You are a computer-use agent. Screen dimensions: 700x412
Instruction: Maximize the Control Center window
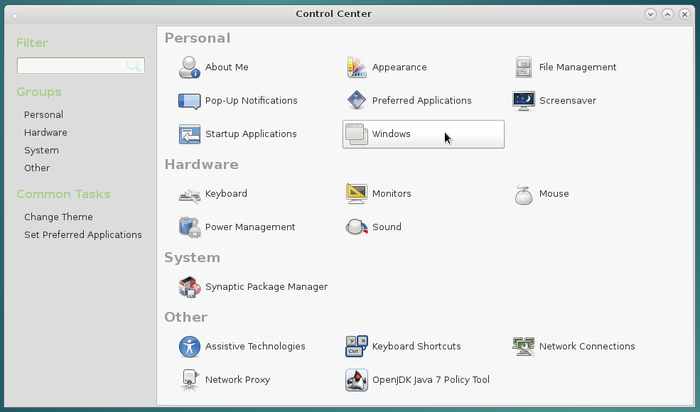click(667, 14)
